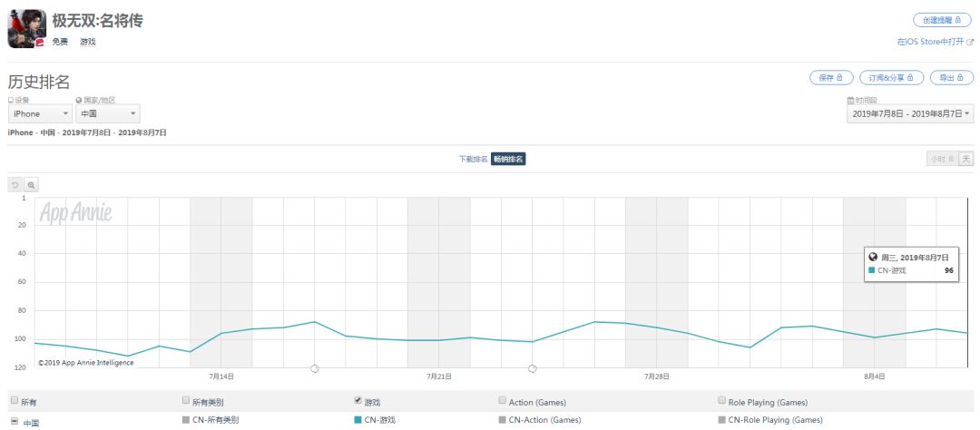Click the 极无双:名将传 game app icon

point(27,28)
